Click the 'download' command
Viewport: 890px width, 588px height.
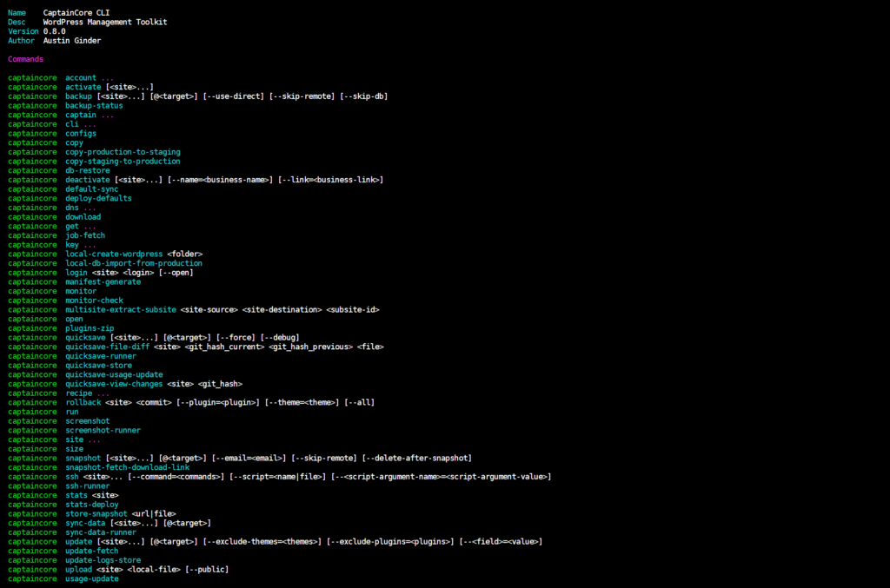(x=83, y=217)
